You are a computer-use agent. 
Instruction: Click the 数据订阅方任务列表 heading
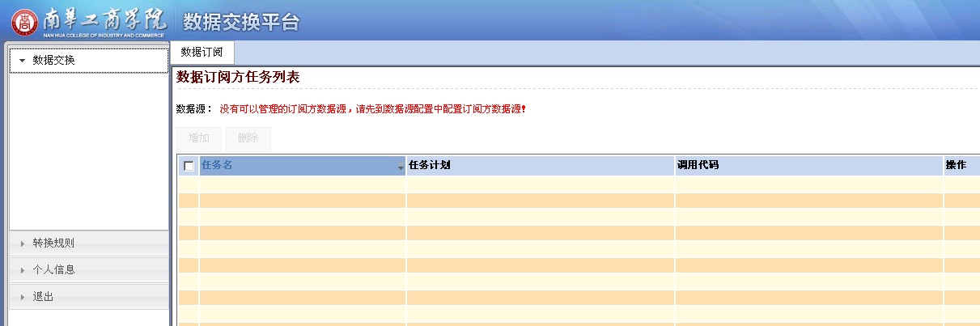[238, 77]
